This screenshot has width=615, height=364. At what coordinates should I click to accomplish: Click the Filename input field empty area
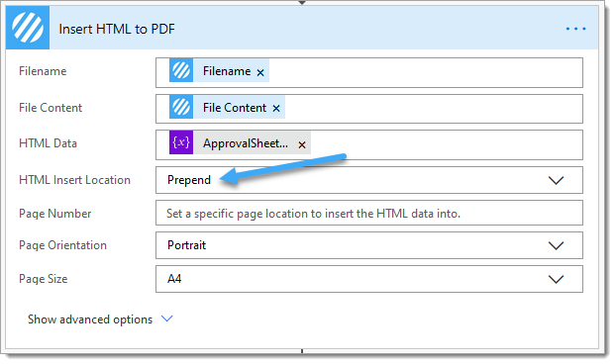click(x=426, y=73)
